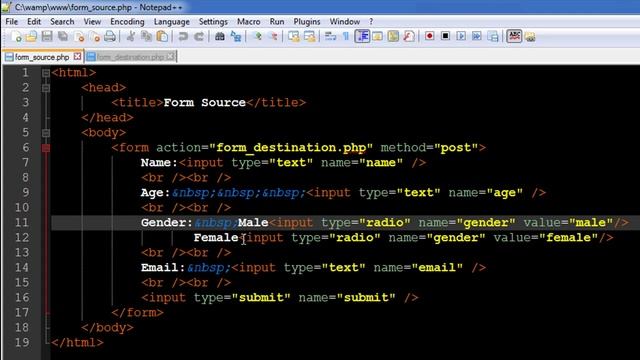The height and width of the screenshot is (360, 640).
Task: Open the Settings menu
Action: tap(213, 22)
